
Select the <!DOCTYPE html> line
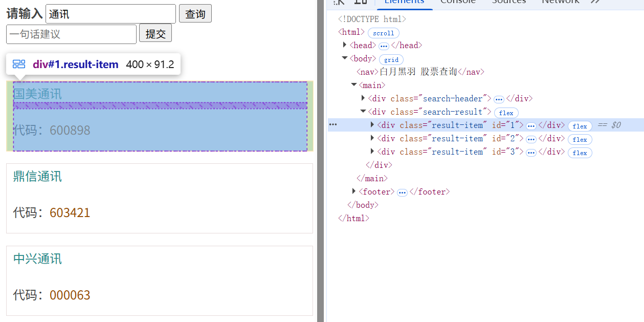[372, 19]
